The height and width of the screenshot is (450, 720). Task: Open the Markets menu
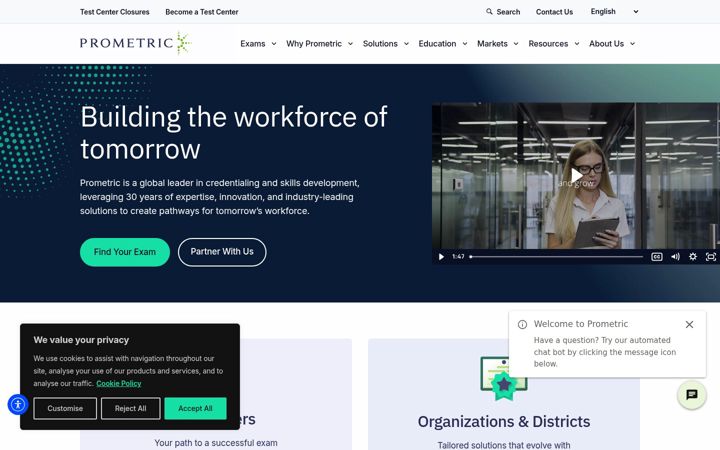coord(492,44)
